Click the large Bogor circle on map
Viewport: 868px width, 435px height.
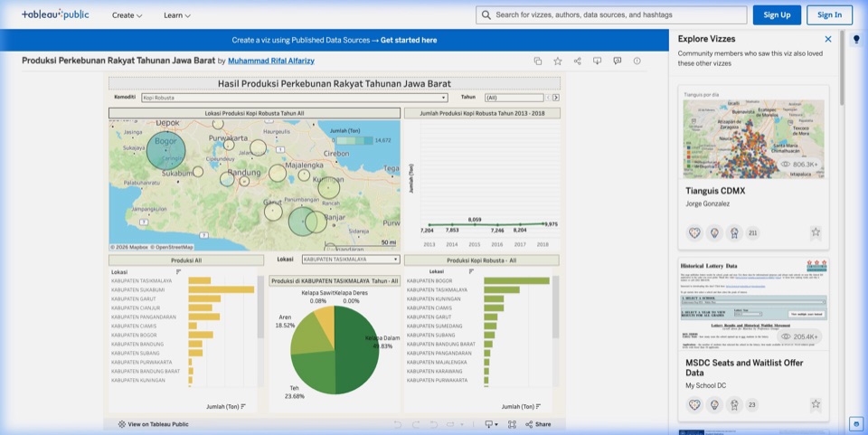pos(165,150)
